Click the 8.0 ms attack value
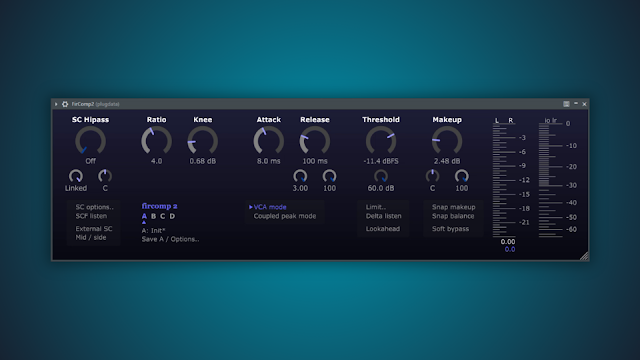The width and height of the screenshot is (640, 360). pyautogui.click(x=269, y=161)
